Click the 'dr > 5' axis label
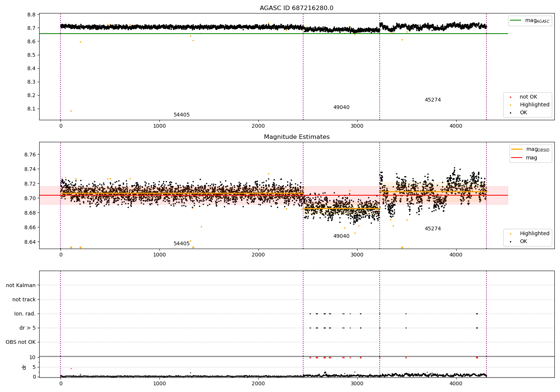Image resolution: width=560 pixels, height=392 pixels. 28,328
